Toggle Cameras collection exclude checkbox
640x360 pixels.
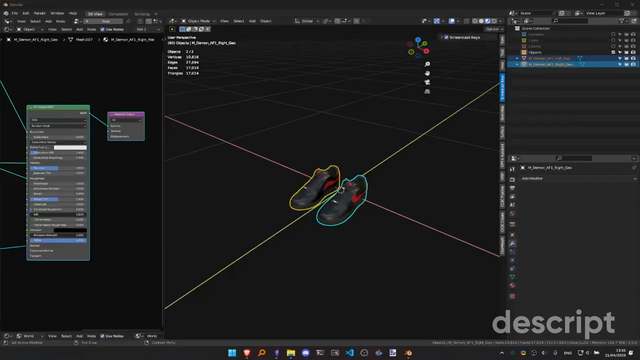pyautogui.click(x=613, y=34)
